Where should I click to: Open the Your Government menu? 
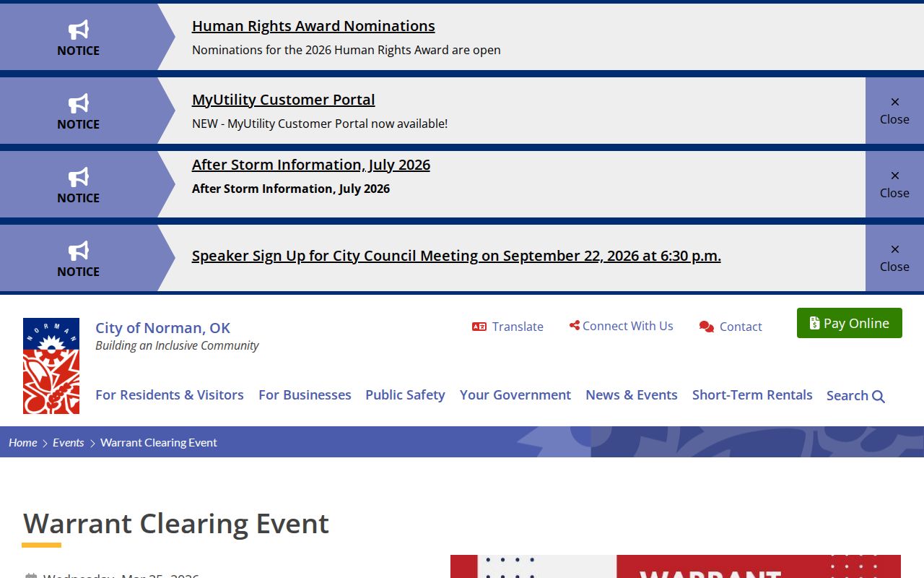point(515,395)
